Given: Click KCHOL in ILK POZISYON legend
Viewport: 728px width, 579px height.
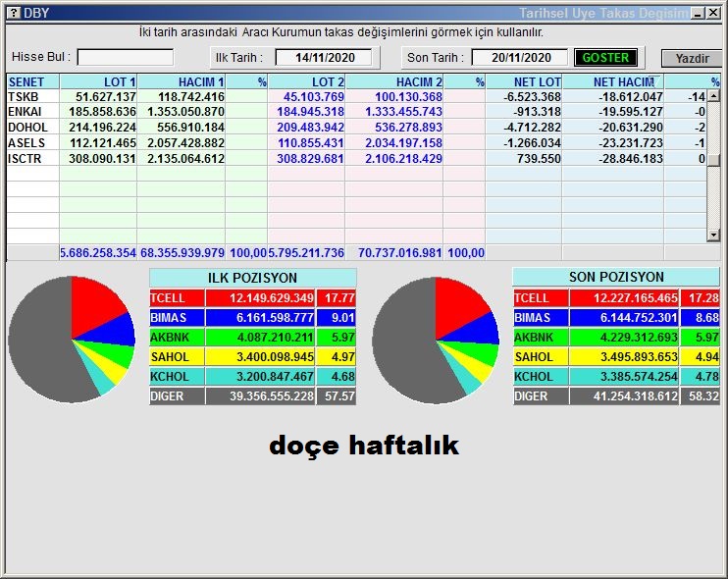Looking at the screenshot, I should [177, 376].
